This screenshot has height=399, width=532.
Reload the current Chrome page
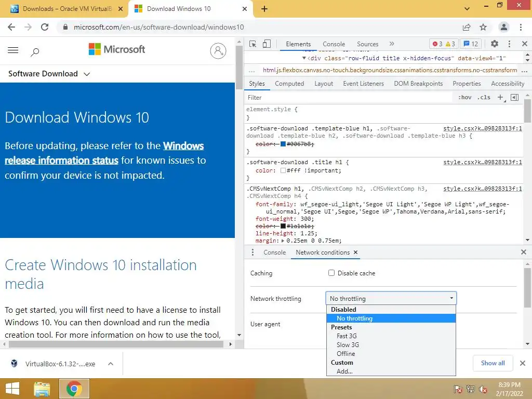click(x=45, y=27)
